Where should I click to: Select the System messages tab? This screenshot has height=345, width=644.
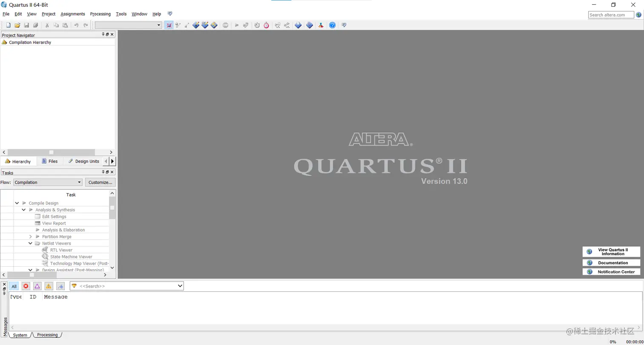[20, 335]
